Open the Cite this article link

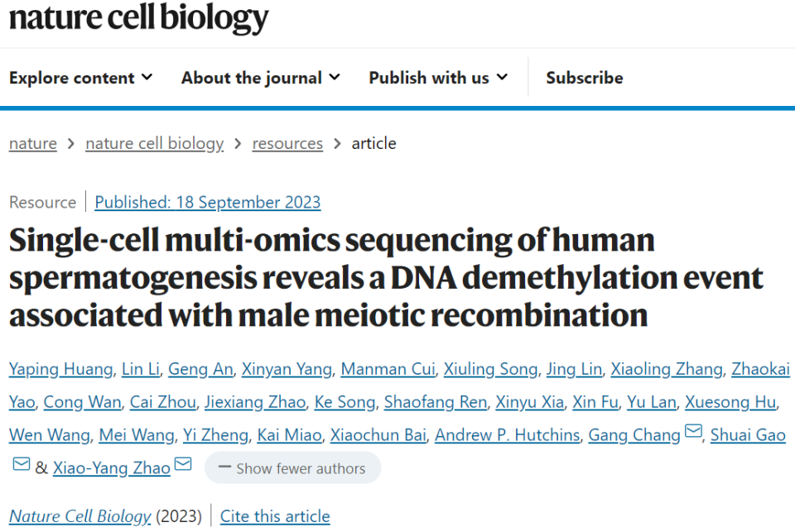[x=275, y=516]
